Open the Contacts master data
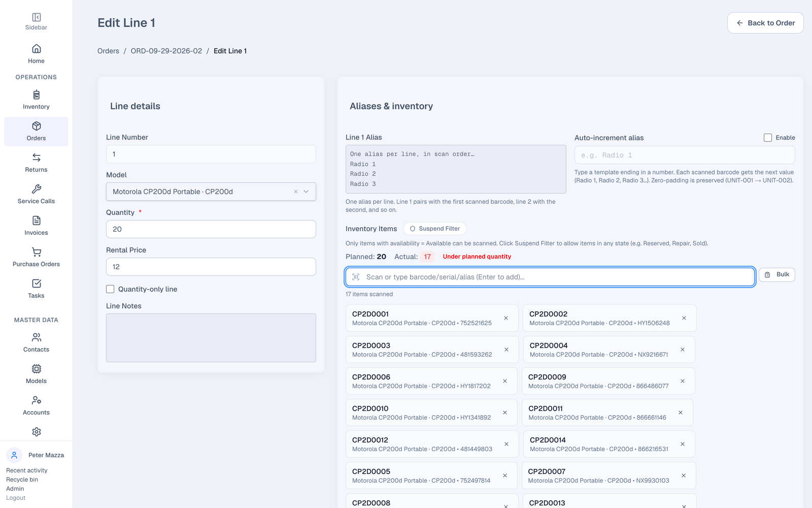 pos(37,343)
